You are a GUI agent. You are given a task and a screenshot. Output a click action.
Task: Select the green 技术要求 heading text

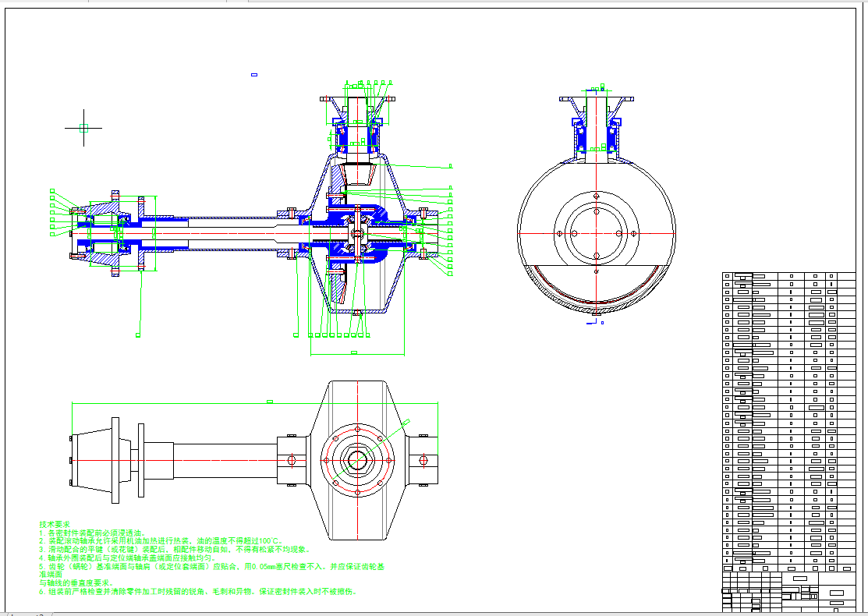tap(55, 525)
